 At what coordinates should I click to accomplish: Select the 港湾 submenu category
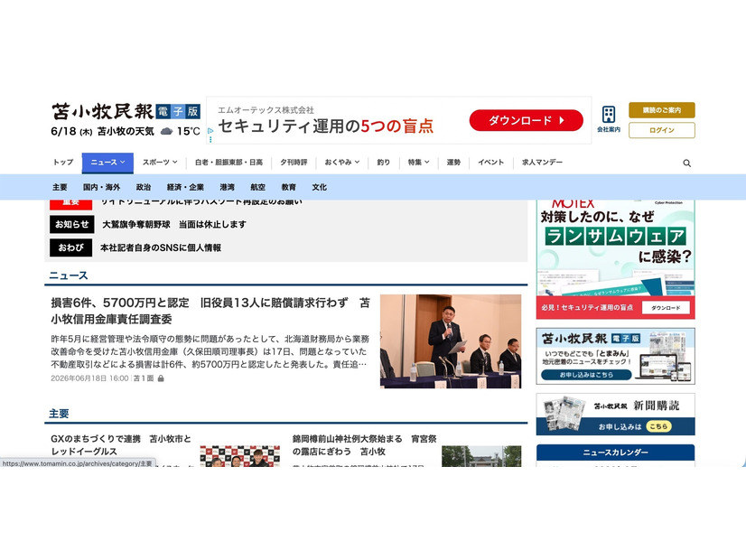click(227, 188)
